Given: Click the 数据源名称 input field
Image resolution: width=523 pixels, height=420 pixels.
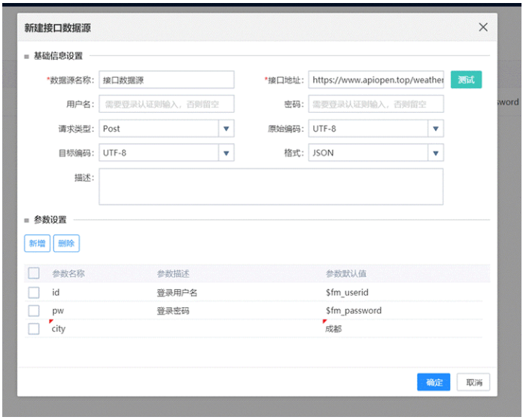Looking at the screenshot, I should tap(166, 80).
